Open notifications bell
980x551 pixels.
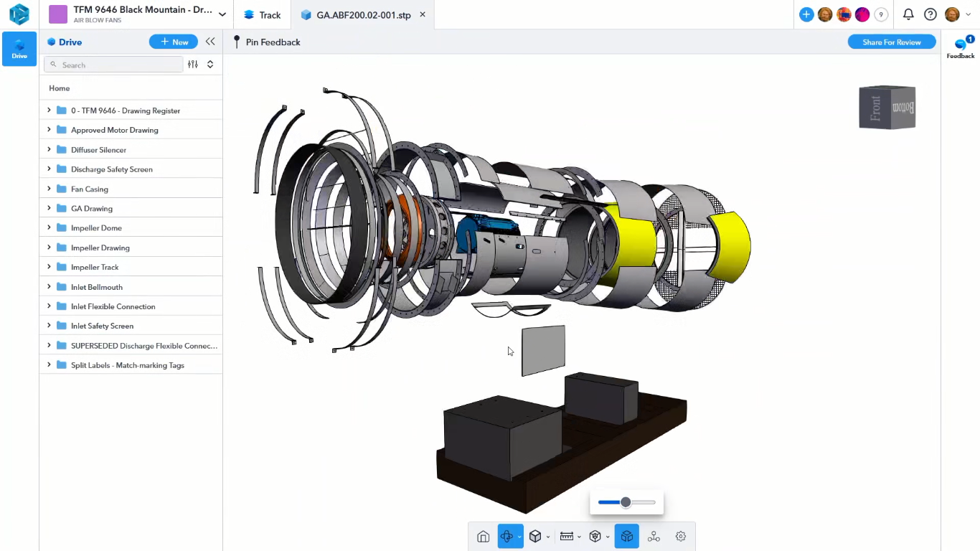(908, 14)
